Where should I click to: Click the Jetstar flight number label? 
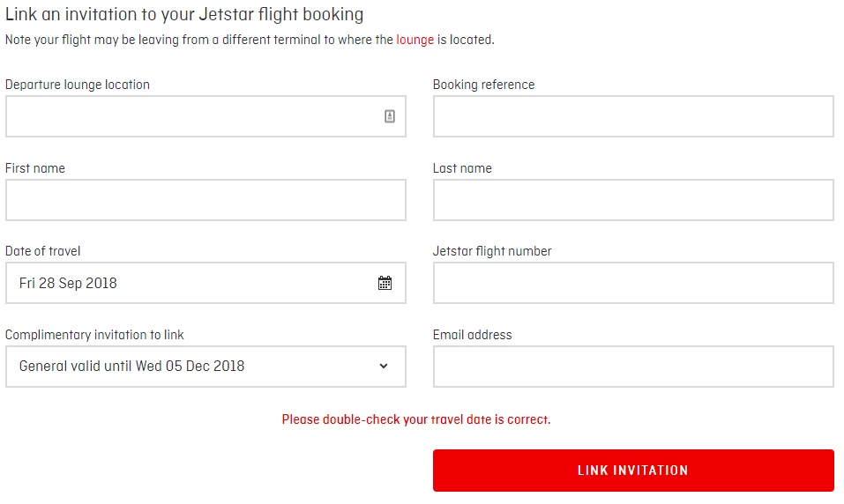click(492, 251)
